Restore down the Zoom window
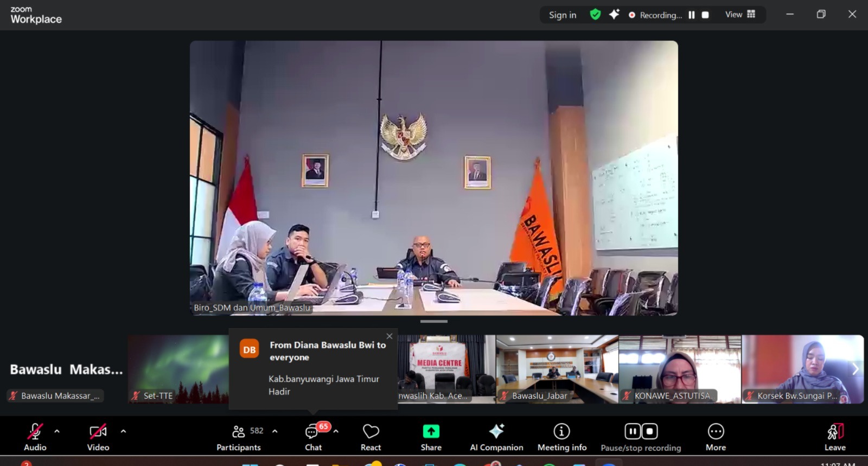 [821, 15]
